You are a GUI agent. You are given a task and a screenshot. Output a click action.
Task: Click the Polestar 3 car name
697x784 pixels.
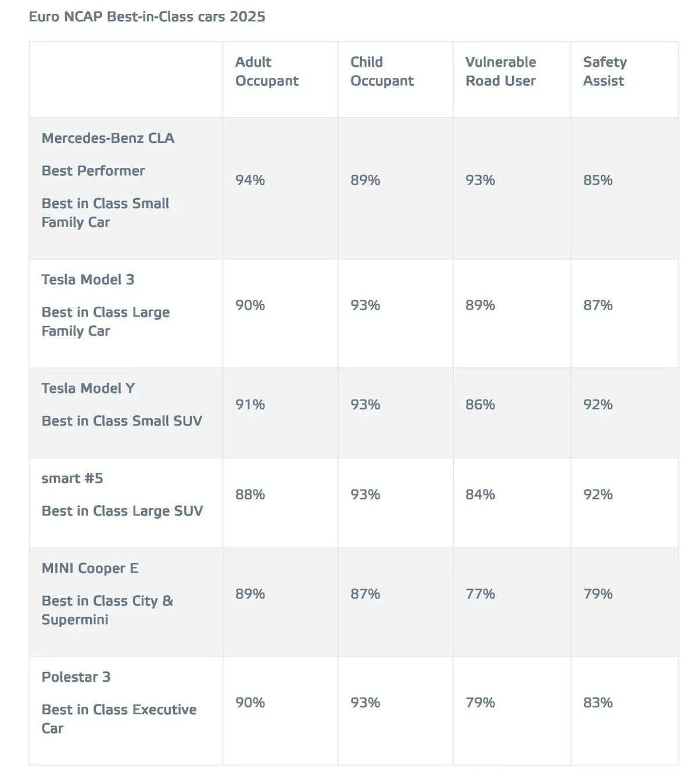pos(76,677)
